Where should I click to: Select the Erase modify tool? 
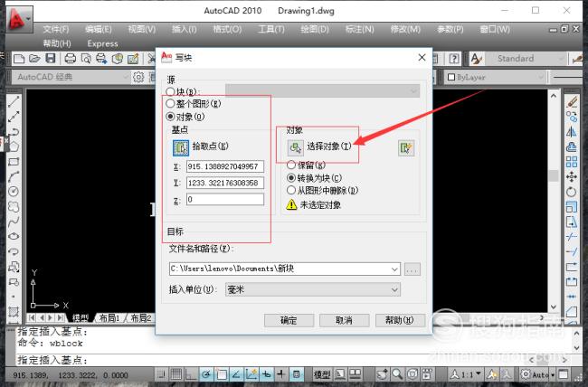point(572,101)
